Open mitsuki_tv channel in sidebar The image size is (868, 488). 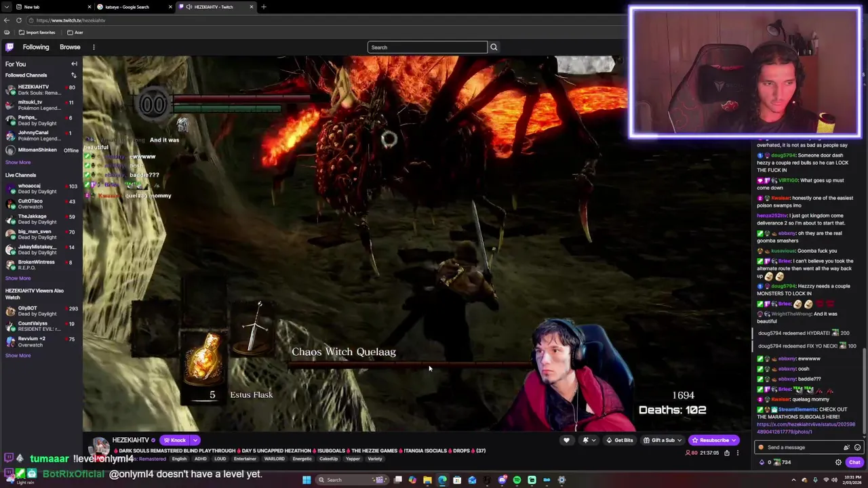[41, 105]
